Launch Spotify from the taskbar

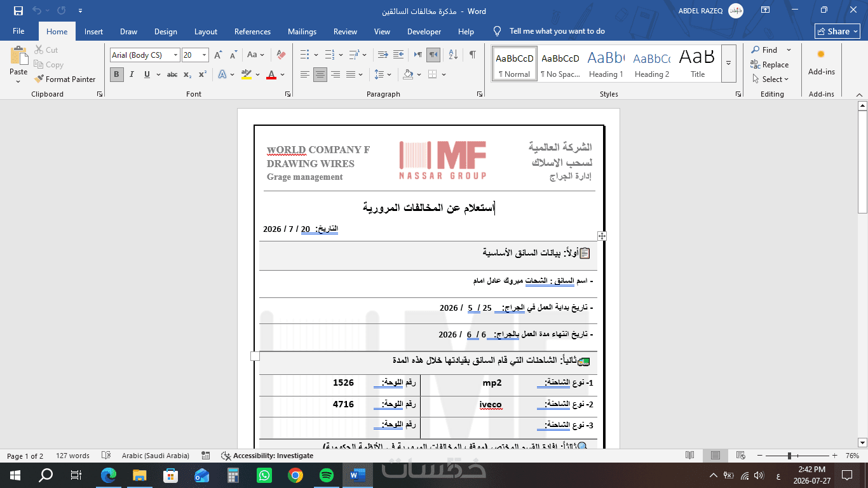326,475
